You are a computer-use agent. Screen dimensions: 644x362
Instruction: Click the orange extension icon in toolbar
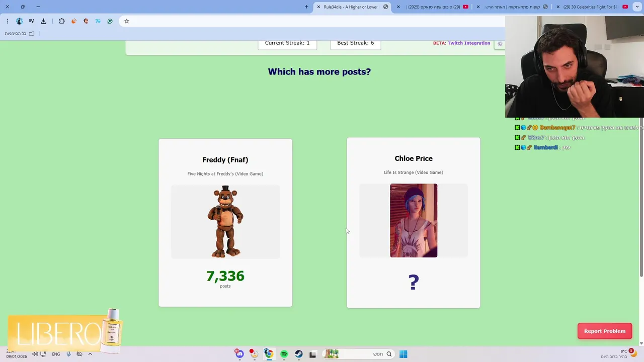click(x=73, y=21)
